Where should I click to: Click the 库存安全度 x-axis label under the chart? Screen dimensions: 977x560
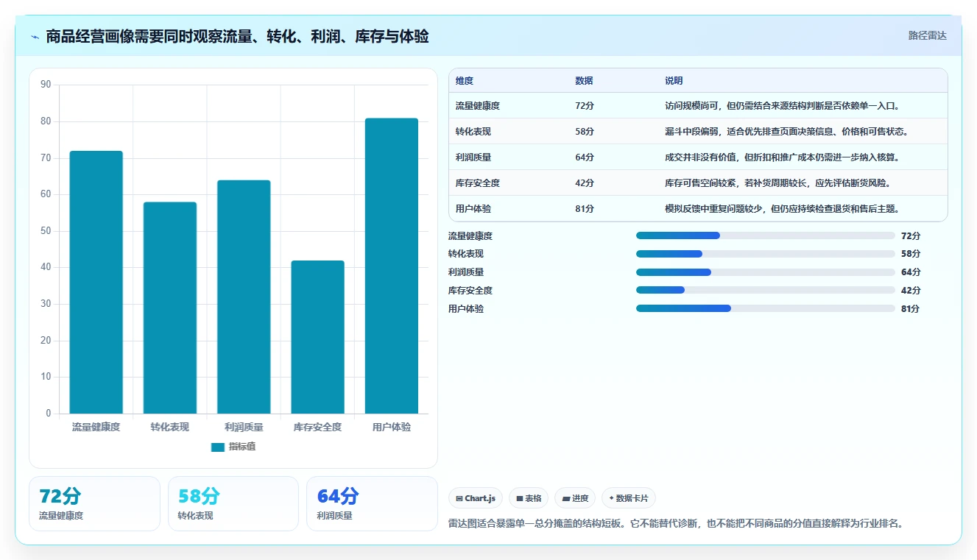(317, 427)
